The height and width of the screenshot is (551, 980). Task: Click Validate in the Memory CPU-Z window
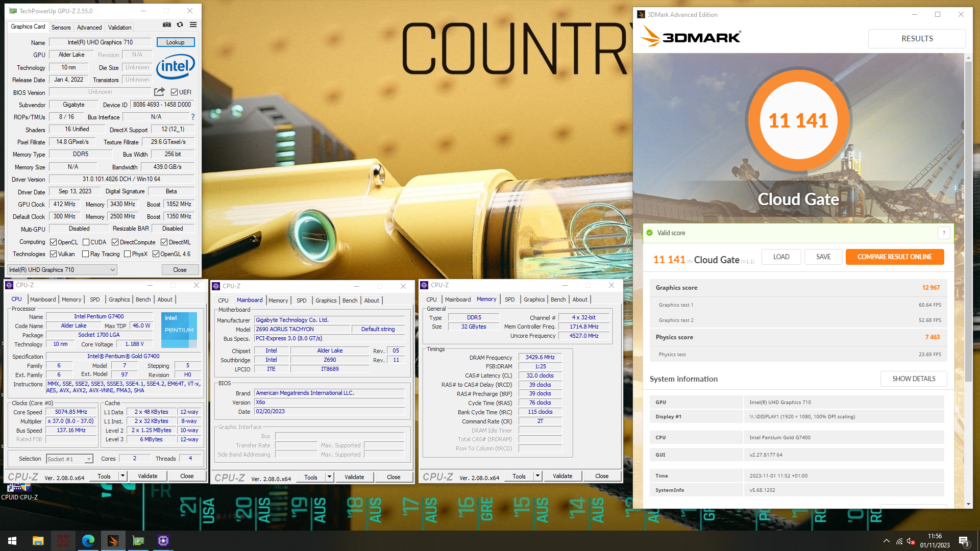pyautogui.click(x=562, y=476)
